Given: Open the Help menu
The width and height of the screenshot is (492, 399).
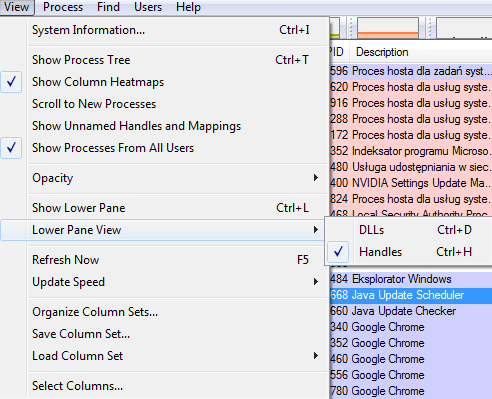Looking at the screenshot, I should click(188, 7).
